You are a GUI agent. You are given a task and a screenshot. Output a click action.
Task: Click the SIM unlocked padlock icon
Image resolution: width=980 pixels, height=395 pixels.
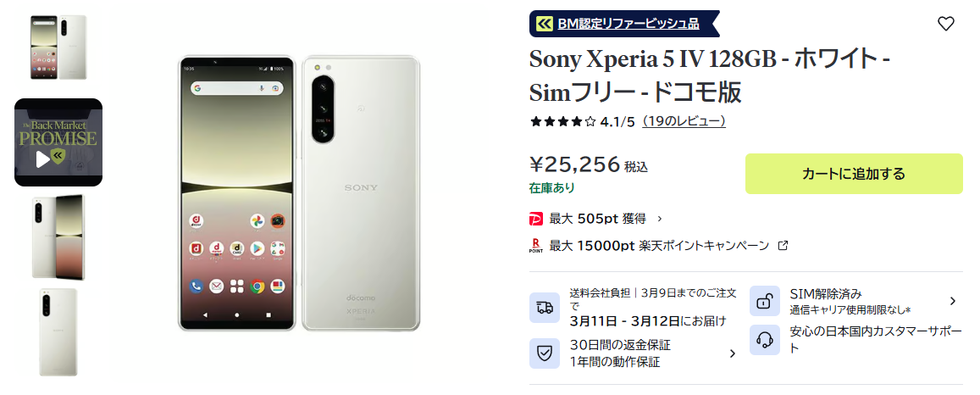pyautogui.click(x=764, y=301)
